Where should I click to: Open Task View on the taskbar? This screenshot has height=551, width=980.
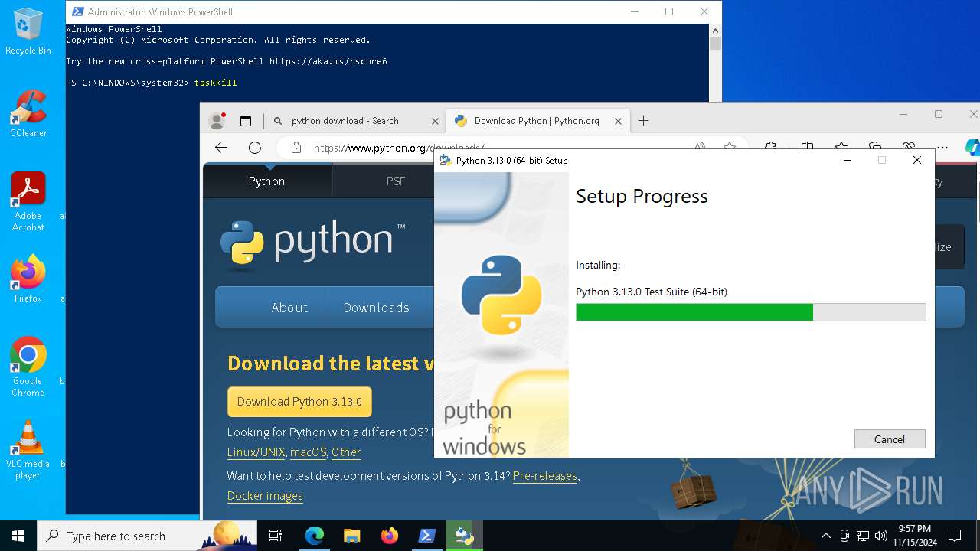coord(276,536)
